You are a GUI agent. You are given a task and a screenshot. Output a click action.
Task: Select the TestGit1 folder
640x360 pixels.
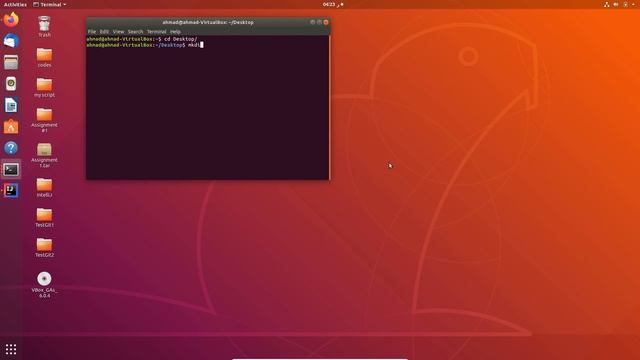click(44, 218)
